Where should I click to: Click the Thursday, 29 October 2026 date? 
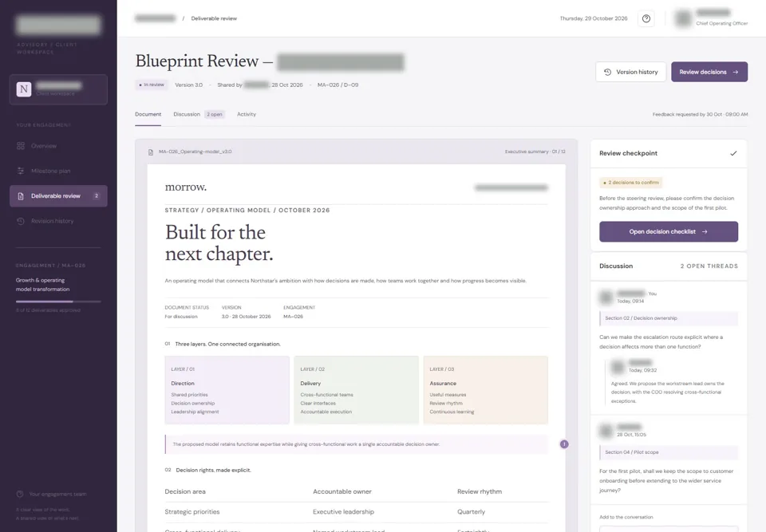click(x=594, y=18)
